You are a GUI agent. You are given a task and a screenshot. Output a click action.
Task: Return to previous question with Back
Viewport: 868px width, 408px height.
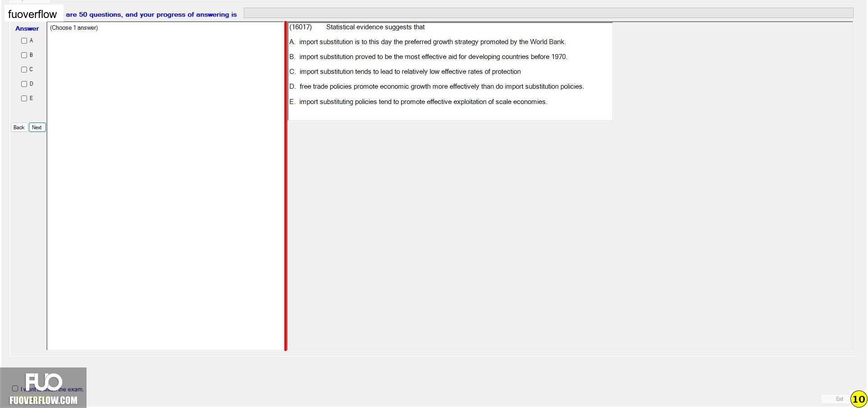tap(19, 127)
